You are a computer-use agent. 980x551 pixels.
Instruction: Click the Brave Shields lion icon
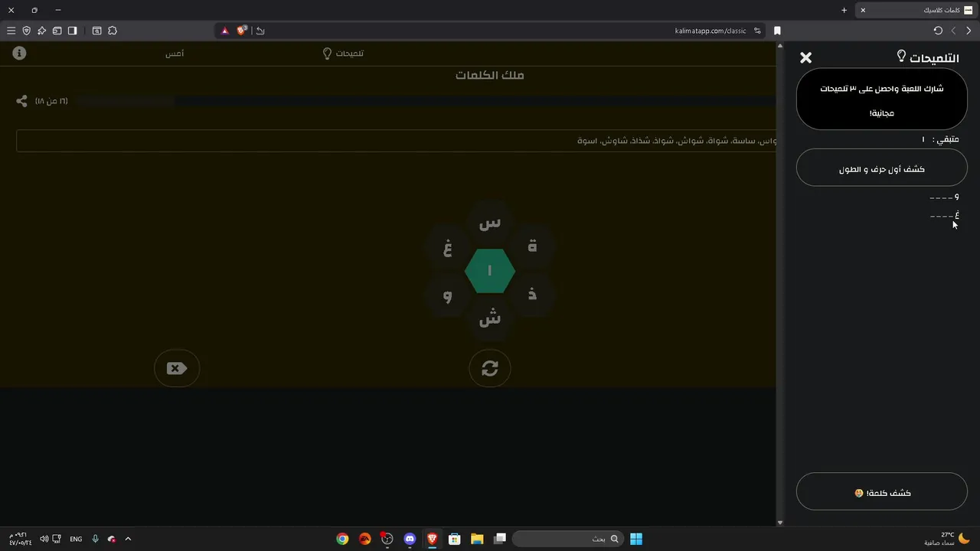click(242, 31)
